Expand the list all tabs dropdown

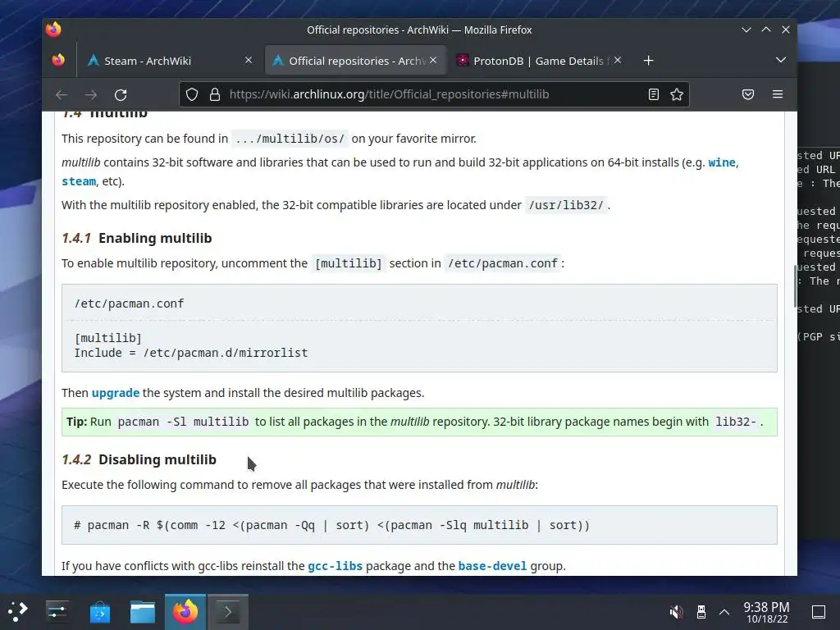781,60
